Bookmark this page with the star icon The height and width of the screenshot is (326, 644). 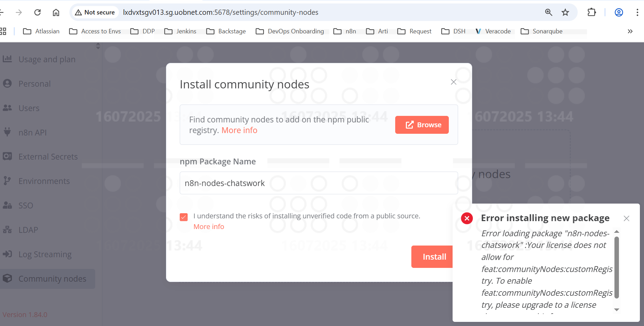(565, 12)
